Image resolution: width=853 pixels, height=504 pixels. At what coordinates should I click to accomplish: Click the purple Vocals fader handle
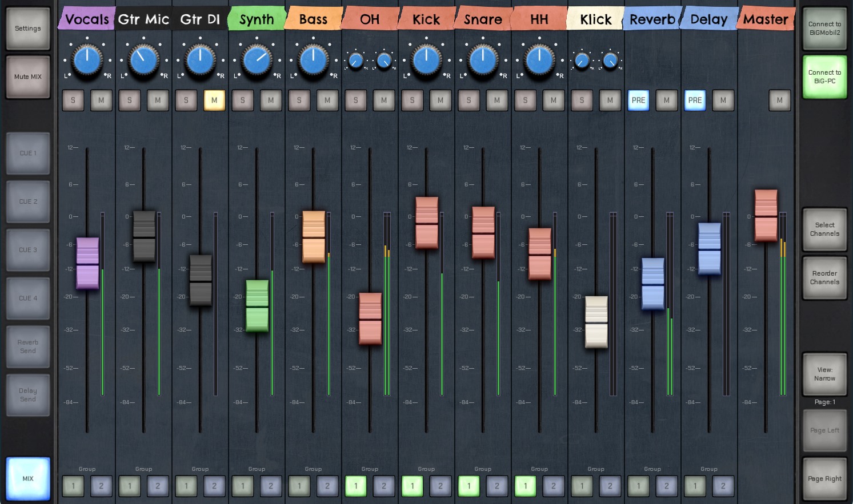(x=87, y=263)
